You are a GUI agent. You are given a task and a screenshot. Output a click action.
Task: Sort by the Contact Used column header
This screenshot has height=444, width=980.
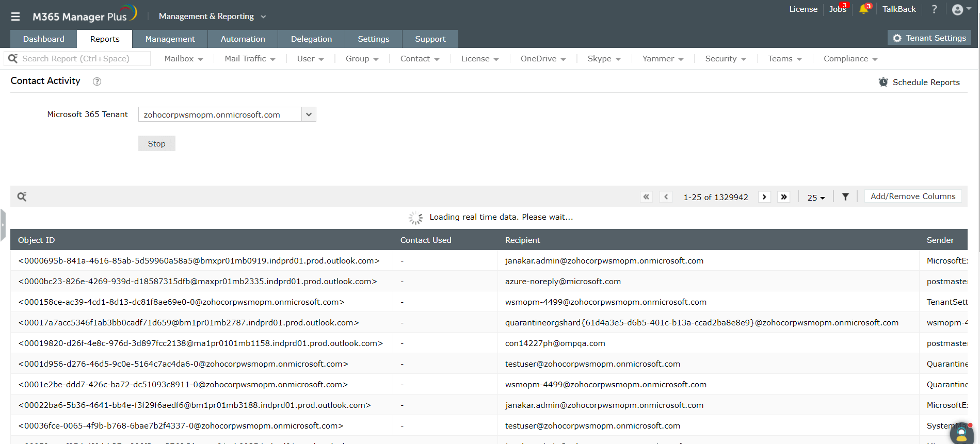pyautogui.click(x=426, y=240)
